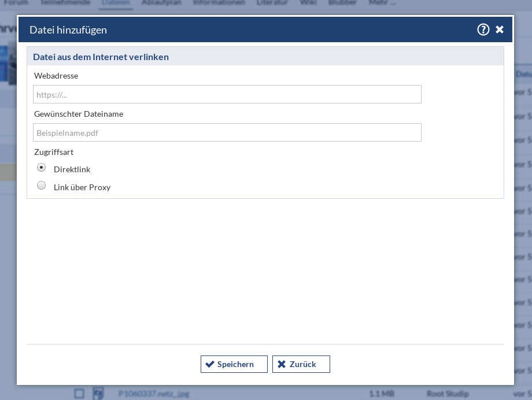Close the Datei hinzufügen dialog
The image size is (532, 400).
point(500,29)
